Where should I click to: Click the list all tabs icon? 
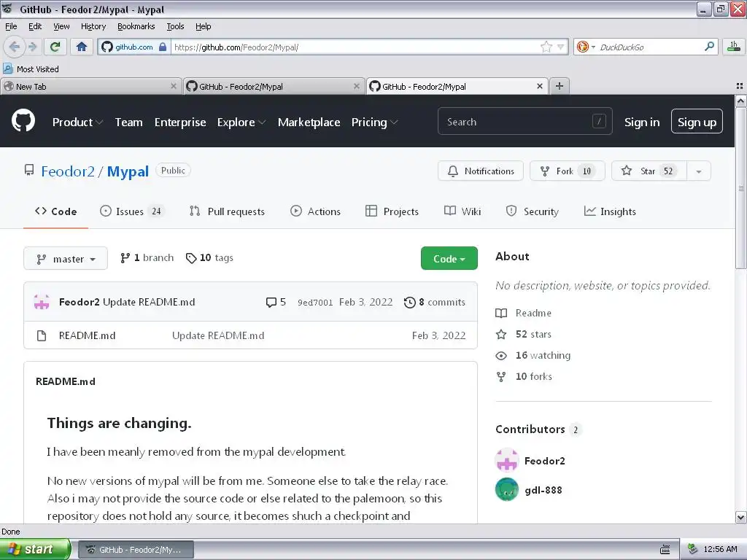pos(740,86)
